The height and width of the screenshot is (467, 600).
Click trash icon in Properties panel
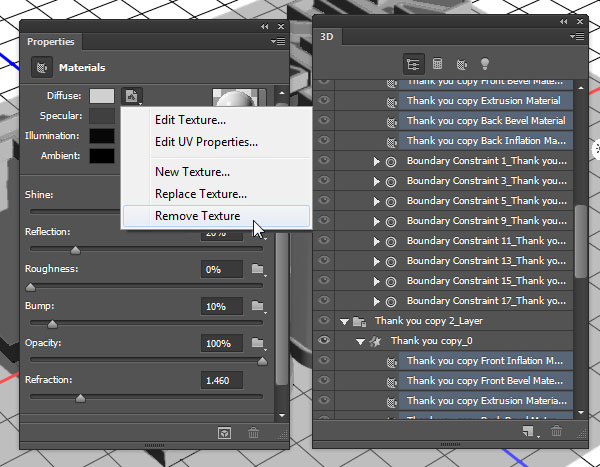pos(253,433)
